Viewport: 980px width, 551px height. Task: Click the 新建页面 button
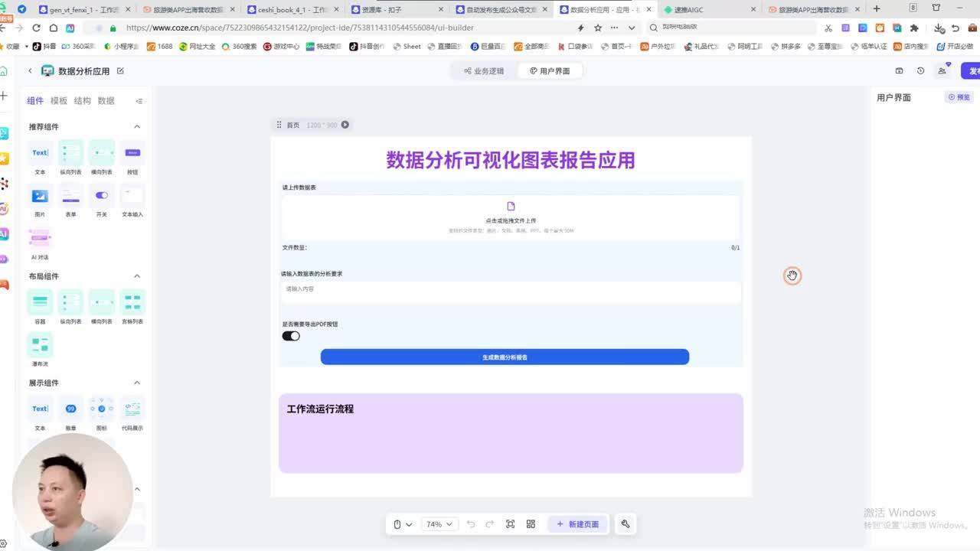[x=577, y=524]
